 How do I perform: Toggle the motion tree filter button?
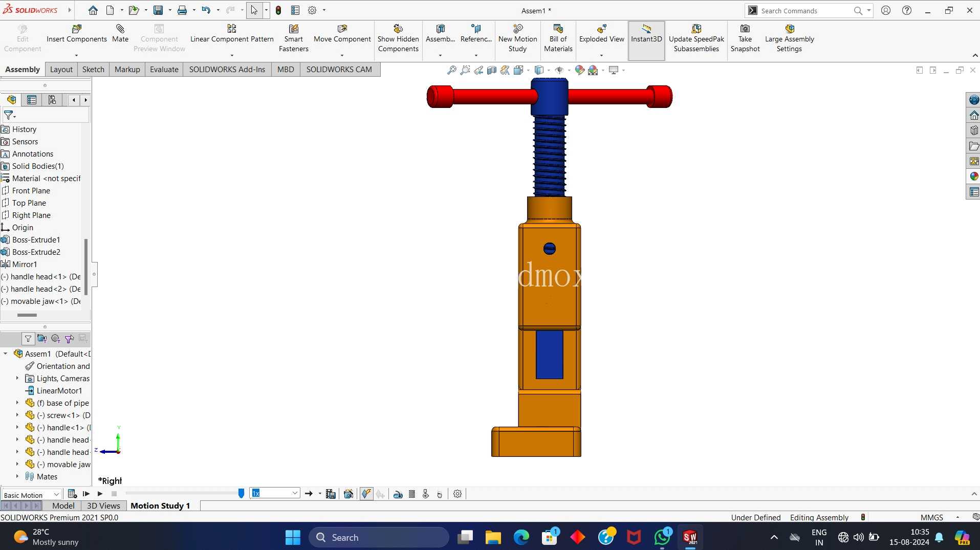28,339
